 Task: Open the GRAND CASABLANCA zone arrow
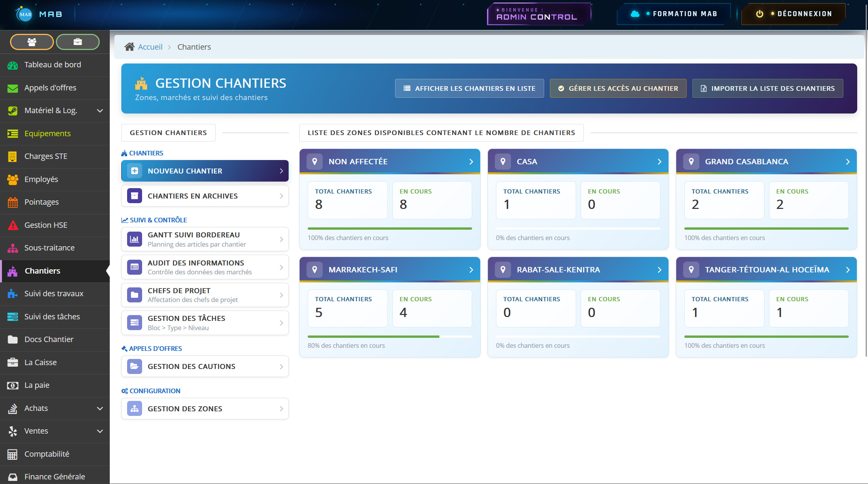pyautogui.click(x=848, y=162)
